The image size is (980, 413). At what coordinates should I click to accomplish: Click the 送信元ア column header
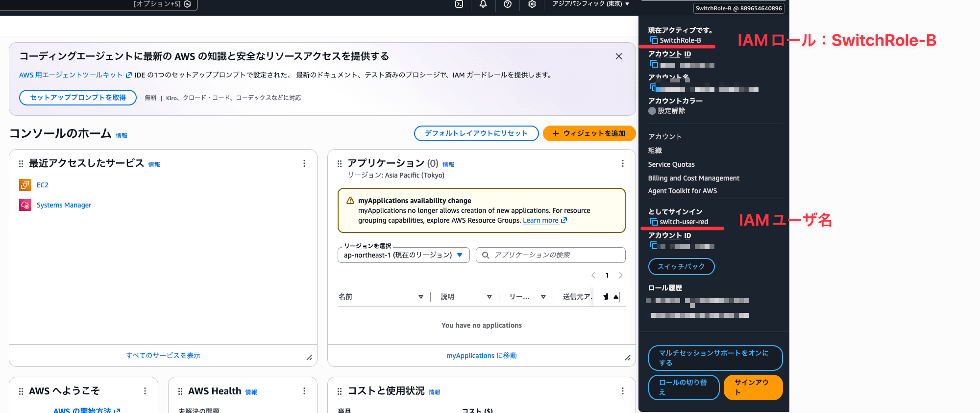[577, 297]
